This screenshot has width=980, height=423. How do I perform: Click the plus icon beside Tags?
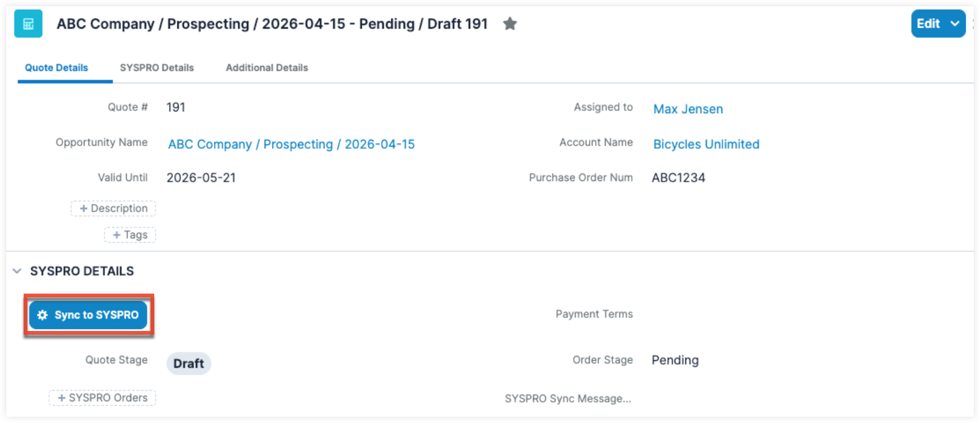click(116, 235)
